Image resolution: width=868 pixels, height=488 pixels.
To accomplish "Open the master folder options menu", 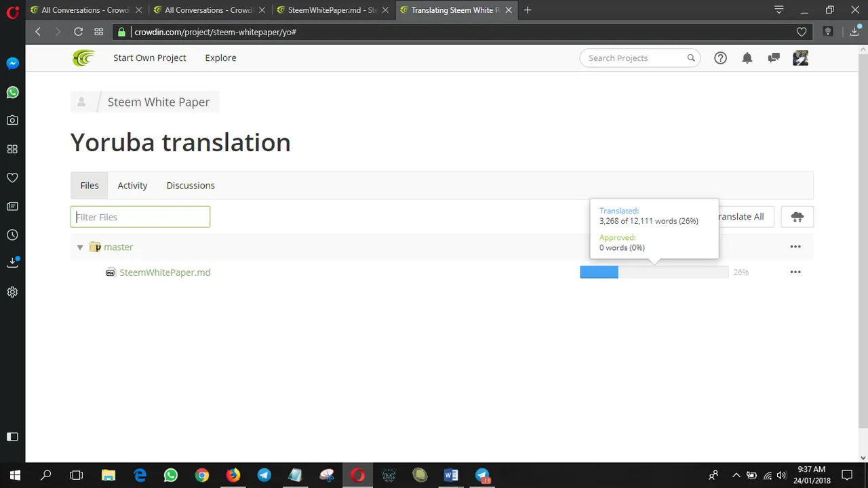I will click(x=795, y=247).
